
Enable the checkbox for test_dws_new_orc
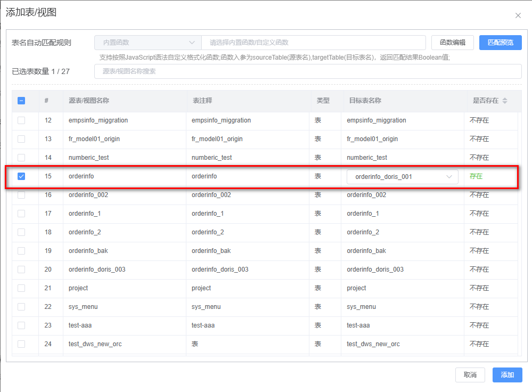pos(21,344)
